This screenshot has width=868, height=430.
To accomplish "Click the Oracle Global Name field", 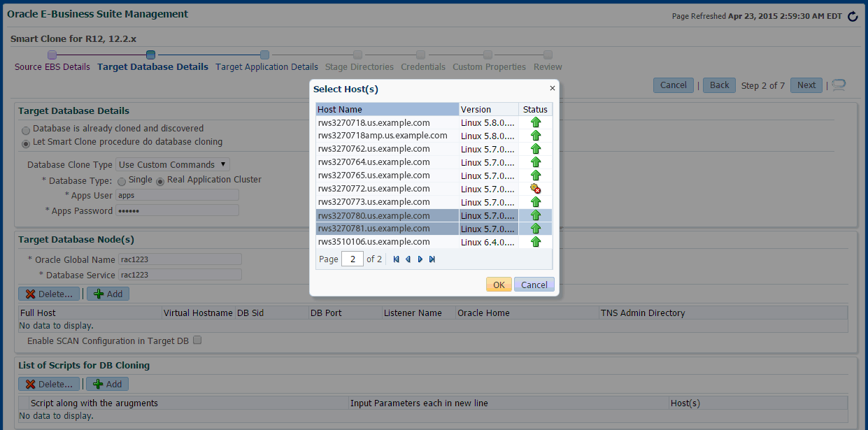I will (x=180, y=259).
